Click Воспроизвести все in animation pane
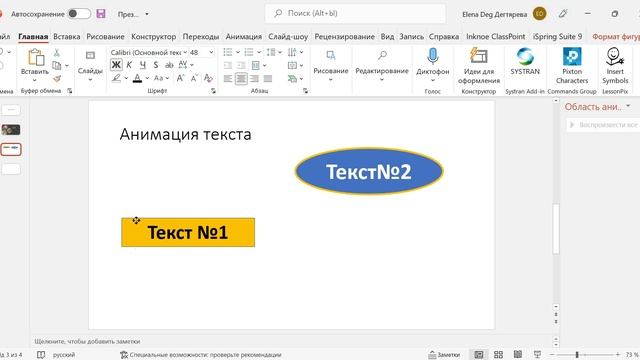The image size is (640, 360). coord(604,124)
